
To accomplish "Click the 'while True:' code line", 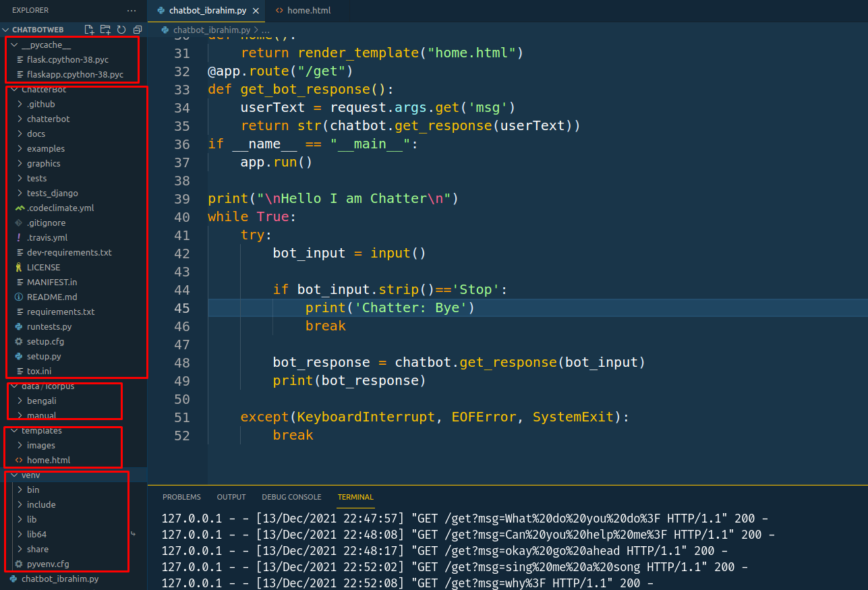I will pos(252,216).
